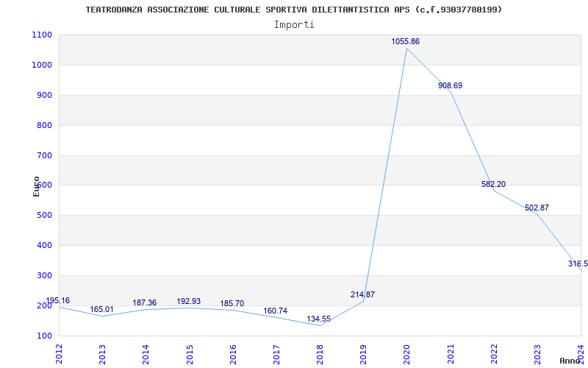Click the 187.36 data label
Image resolution: width=588 pixels, height=368 pixels.
[x=144, y=302]
